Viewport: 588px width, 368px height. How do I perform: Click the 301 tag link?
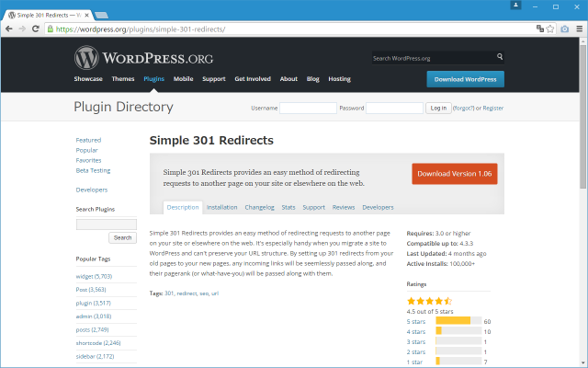pos(169,293)
